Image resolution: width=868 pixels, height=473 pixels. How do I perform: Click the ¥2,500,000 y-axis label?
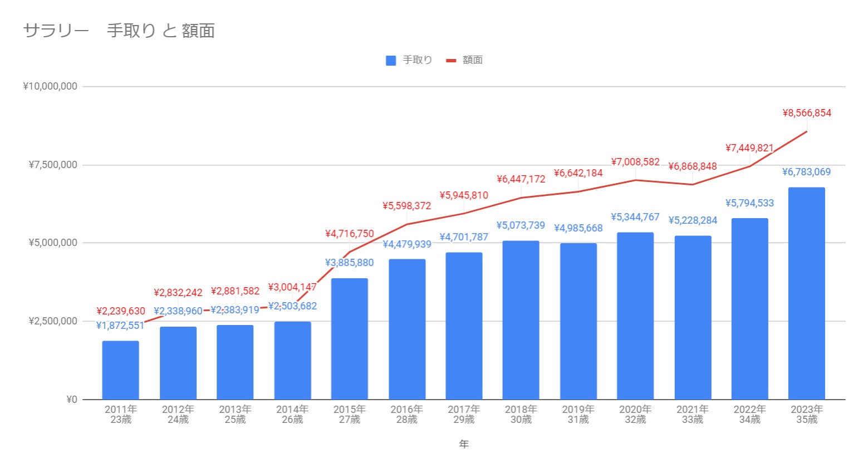(53, 321)
